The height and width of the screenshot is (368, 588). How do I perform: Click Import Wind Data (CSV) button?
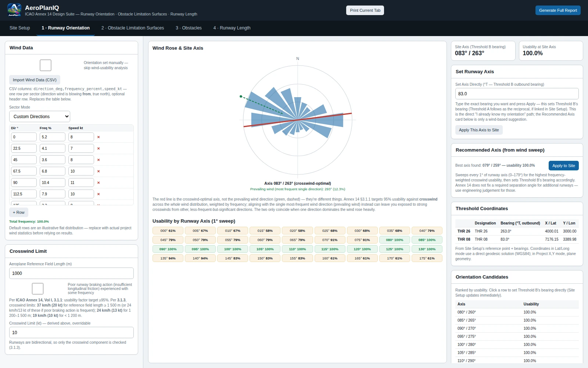coord(35,80)
